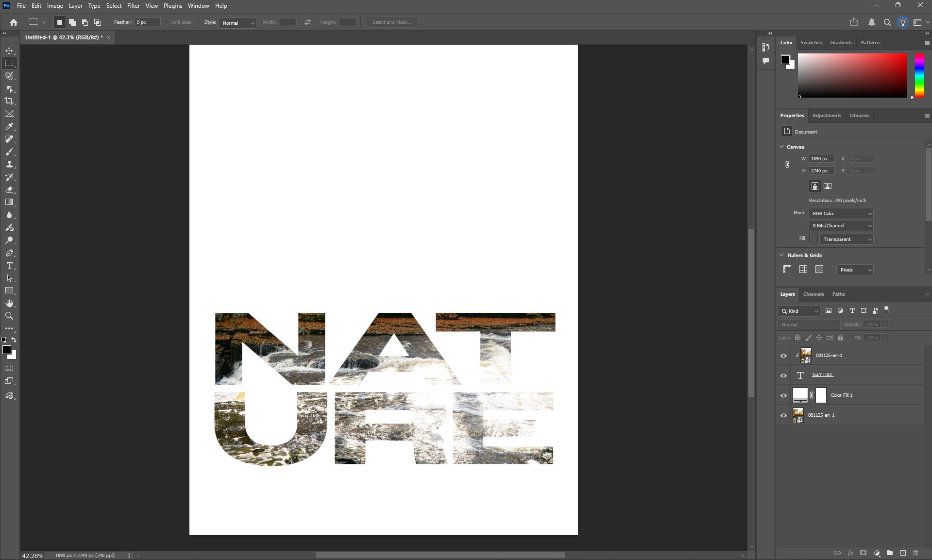Select the Eyedropper tool
Image resolution: width=932 pixels, height=560 pixels.
[9, 127]
